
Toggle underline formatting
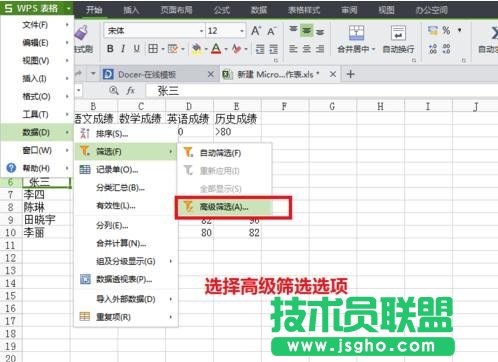pyautogui.click(x=136, y=49)
